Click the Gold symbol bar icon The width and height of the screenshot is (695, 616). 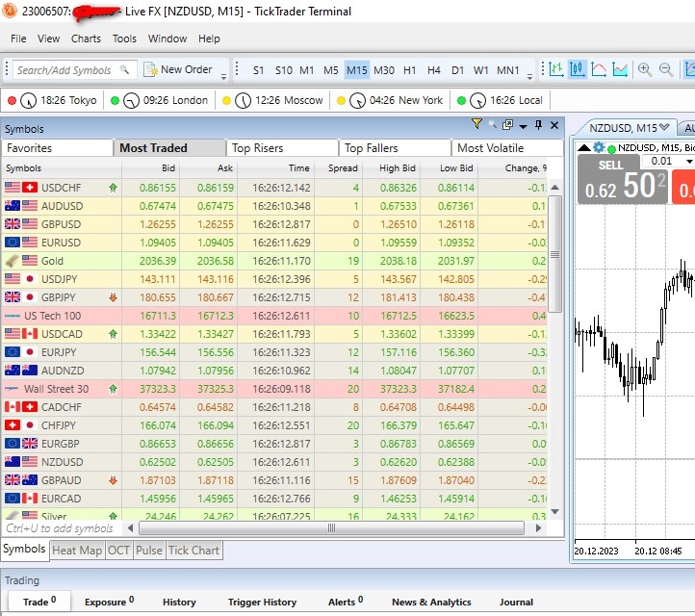point(13,261)
